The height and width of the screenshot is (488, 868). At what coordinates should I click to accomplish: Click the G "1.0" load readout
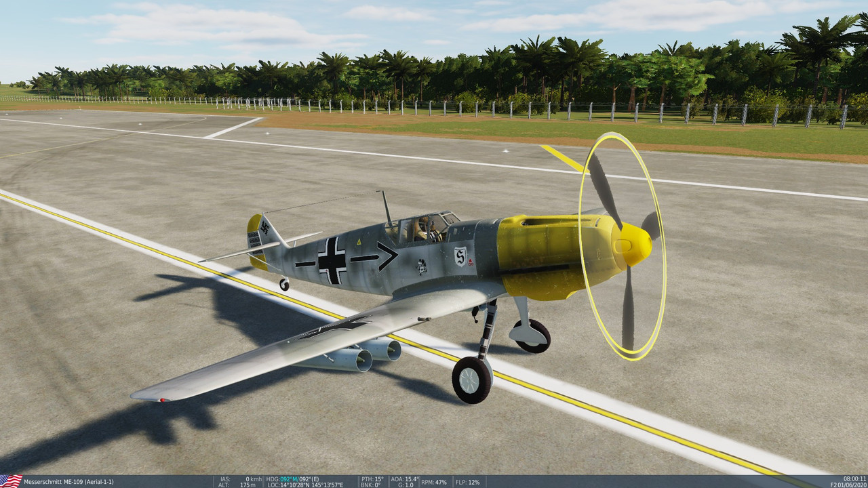409,485
